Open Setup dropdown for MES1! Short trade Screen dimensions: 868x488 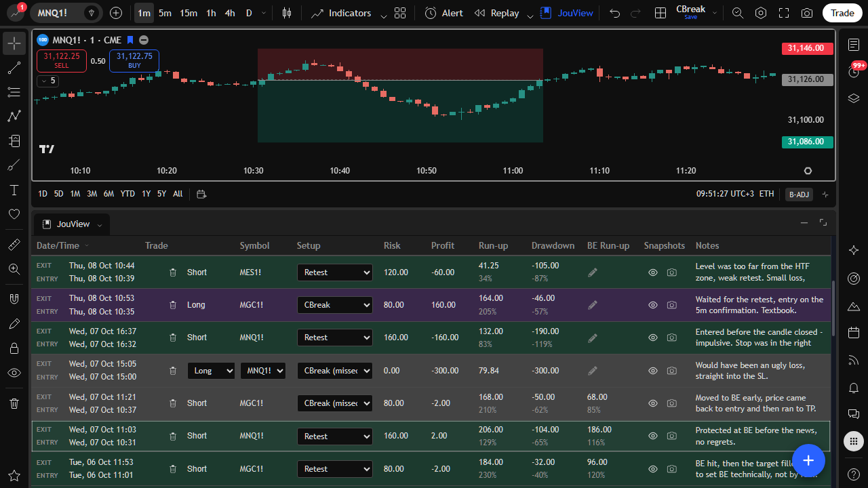(335, 272)
